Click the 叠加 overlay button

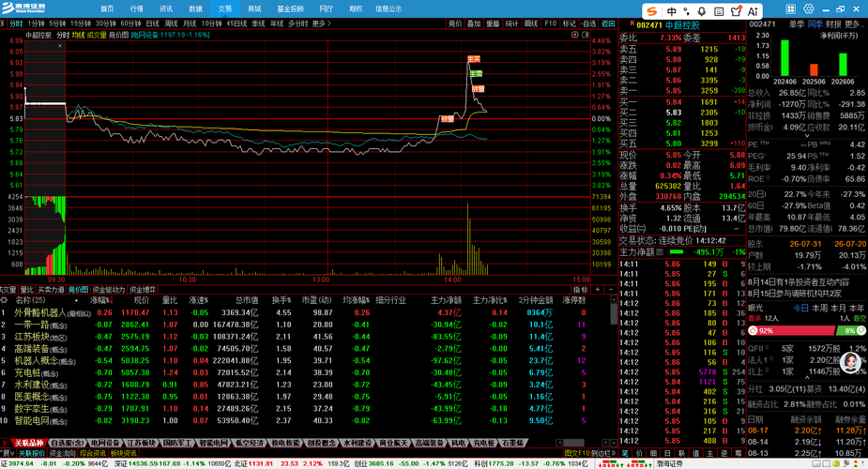click(x=474, y=23)
